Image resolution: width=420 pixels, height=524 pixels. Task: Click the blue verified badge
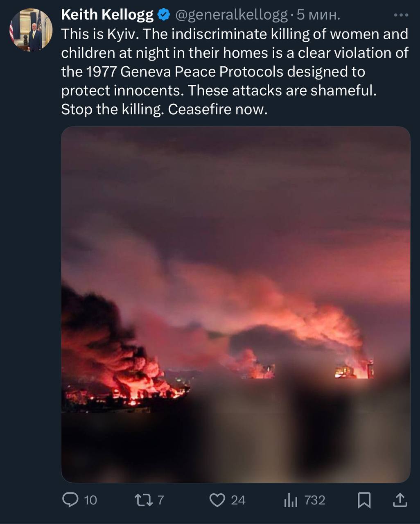(x=164, y=15)
